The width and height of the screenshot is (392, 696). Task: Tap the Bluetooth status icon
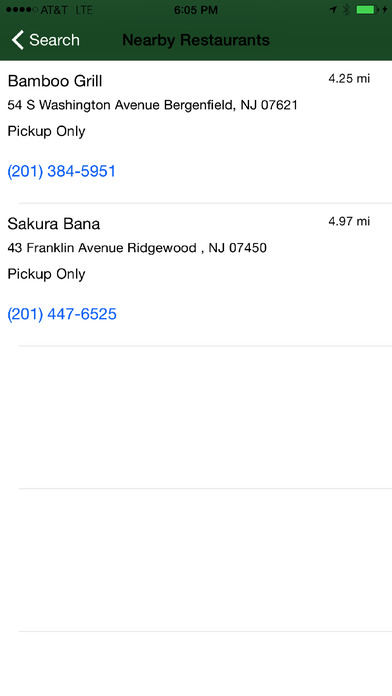(x=346, y=10)
